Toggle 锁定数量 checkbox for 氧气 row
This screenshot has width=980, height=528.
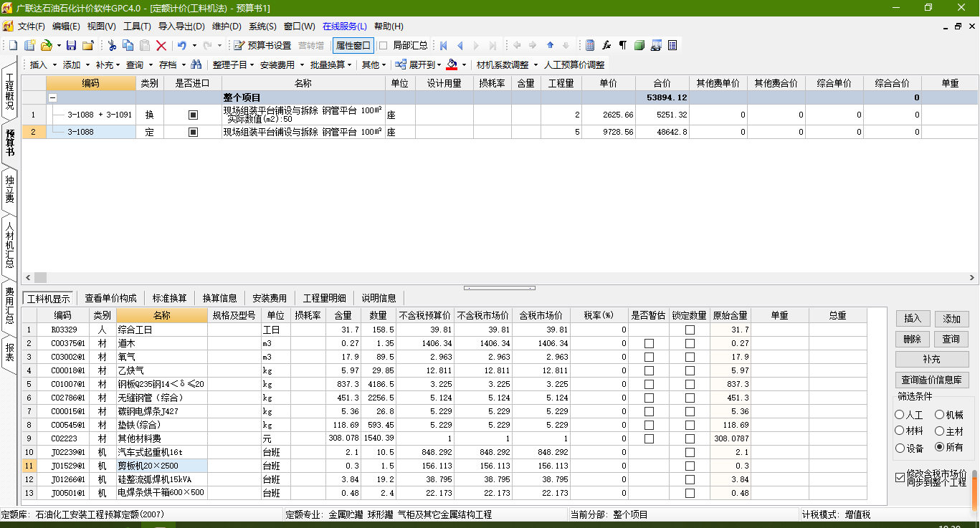coord(690,357)
